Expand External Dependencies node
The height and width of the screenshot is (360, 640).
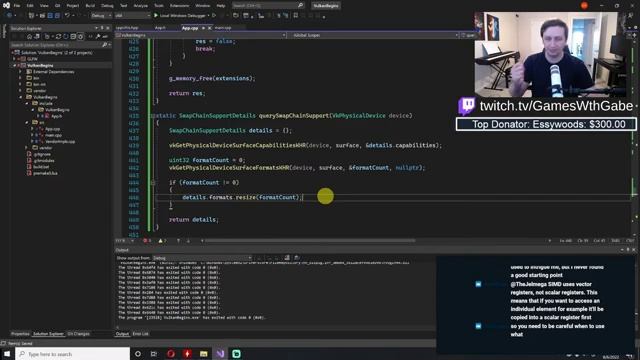click(x=20, y=72)
